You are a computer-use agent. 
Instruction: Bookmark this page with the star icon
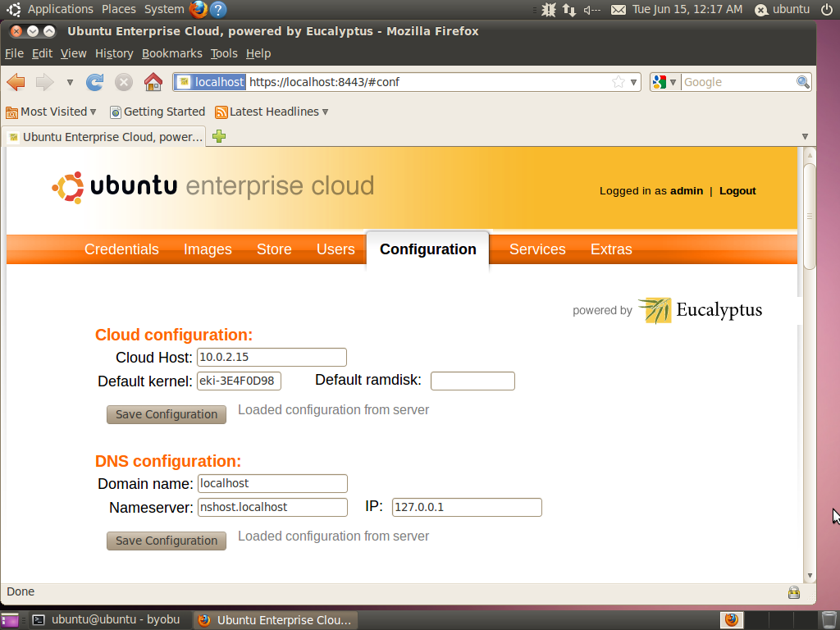(619, 82)
